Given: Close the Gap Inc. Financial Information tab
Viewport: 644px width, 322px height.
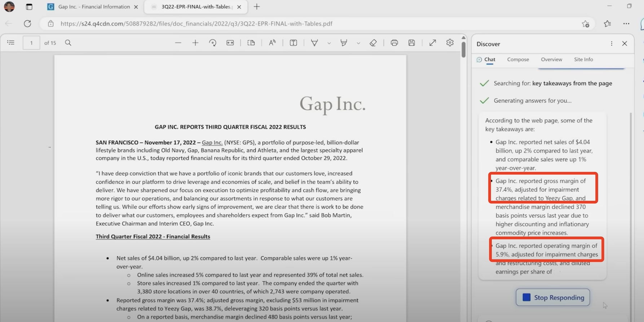Looking at the screenshot, I should click(136, 7).
